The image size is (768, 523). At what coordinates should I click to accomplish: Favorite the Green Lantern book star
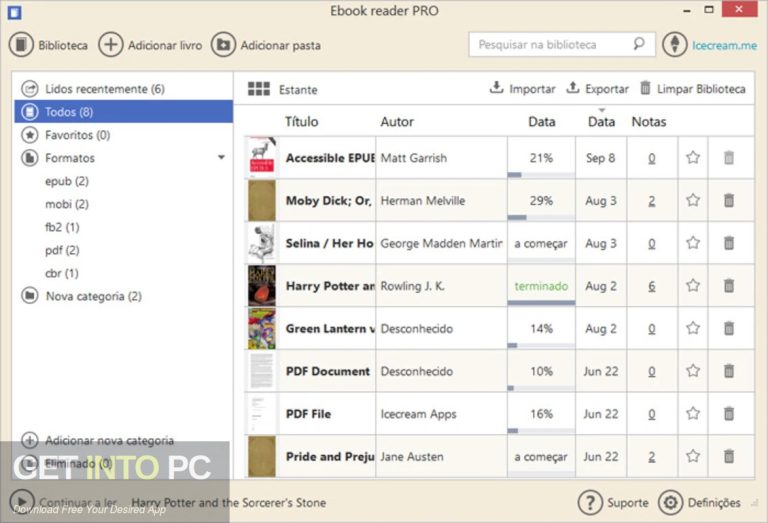693,328
